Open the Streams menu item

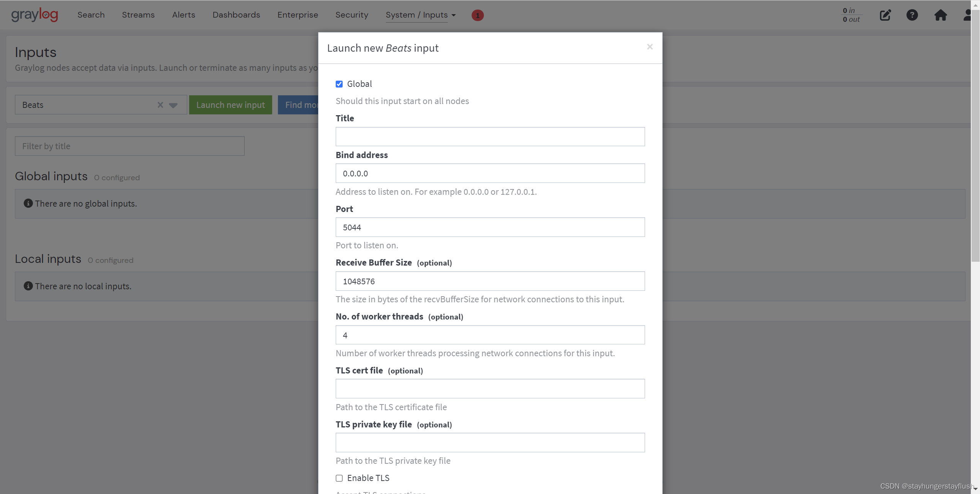pyautogui.click(x=138, y=15)
